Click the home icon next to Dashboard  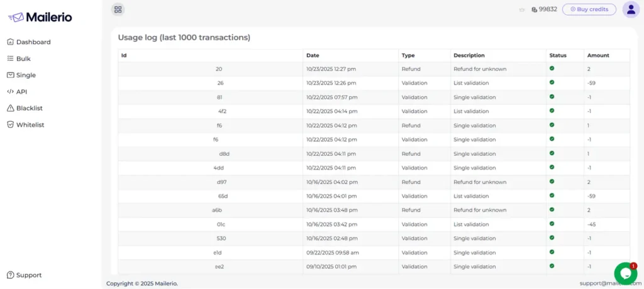coord(11,42)
